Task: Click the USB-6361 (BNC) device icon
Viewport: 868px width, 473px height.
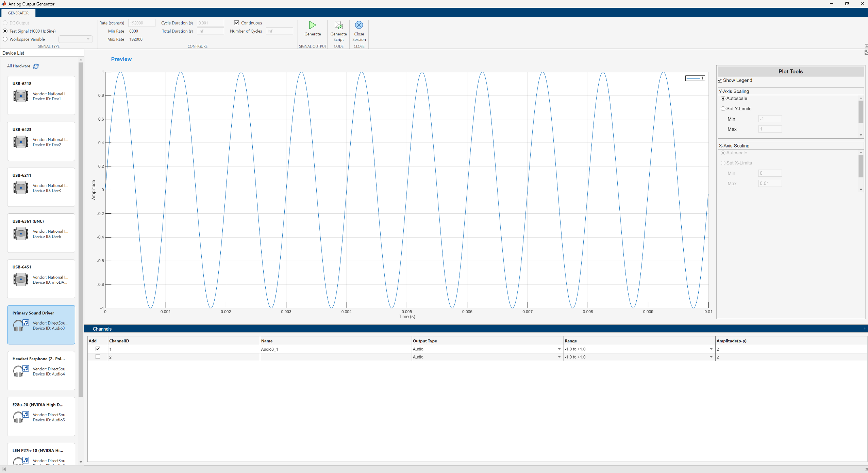Action: click(x=20, y=233)
